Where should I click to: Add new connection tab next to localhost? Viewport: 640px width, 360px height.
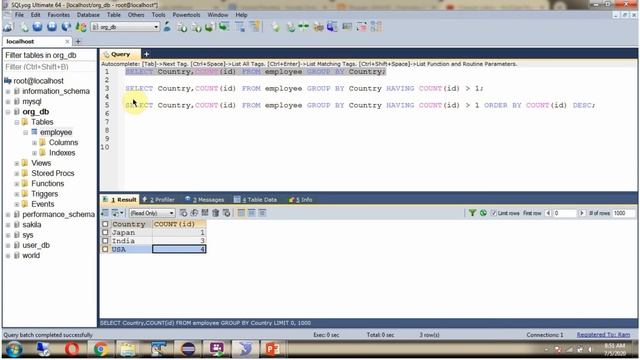tap(78, 42)
